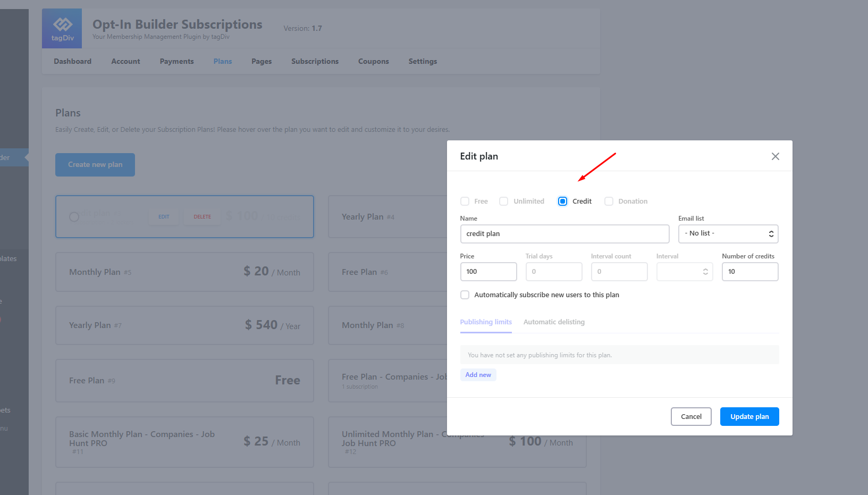
Task: Select Free Plan #9 card
Action: (x=184, y=381)
